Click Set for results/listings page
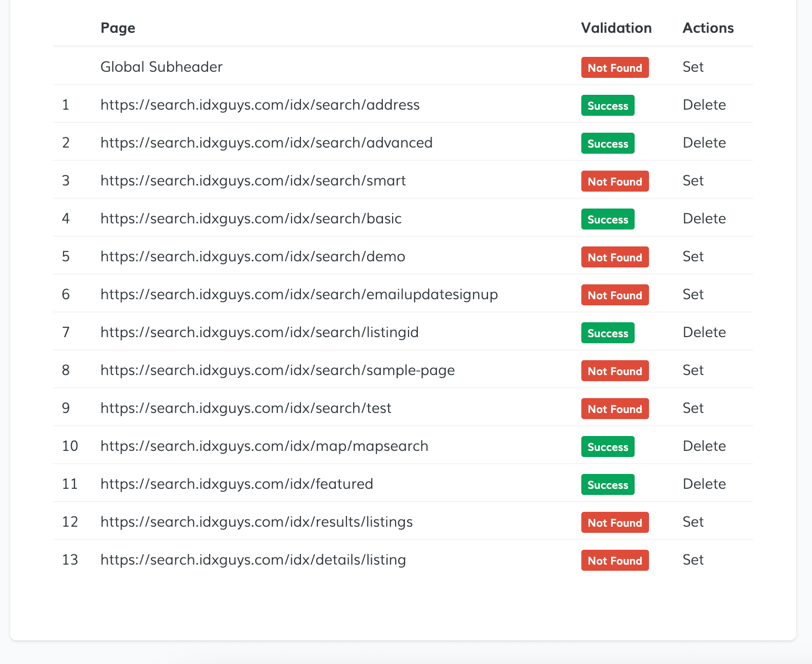 [693, 522]
